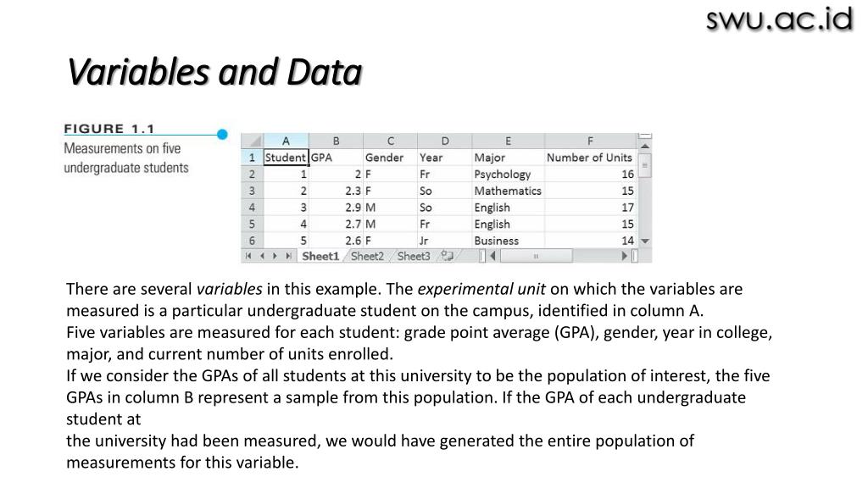The width and height of the screenshot is (868, 488).
Task: Click the horizontal scrollbar right arrow
Action: 625,256
